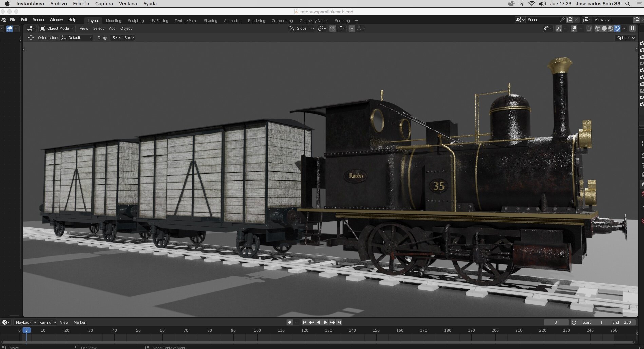Toggle snapping magnet icon
The image size is (644, 349).
click(x=333, y=28)
